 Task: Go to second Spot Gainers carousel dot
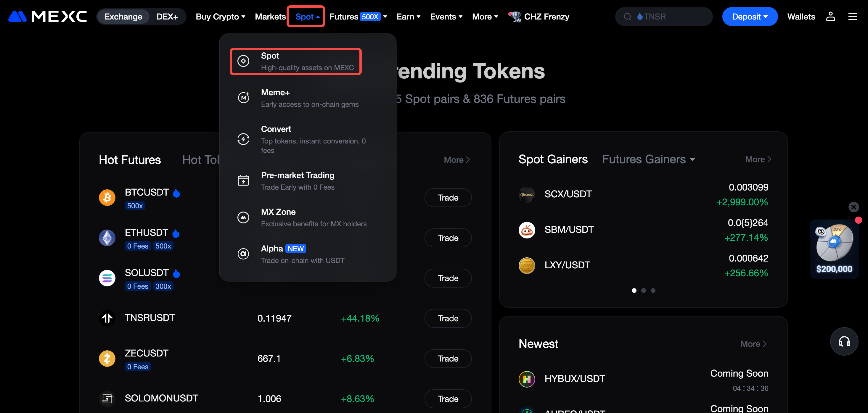pyautogui.click(x=643, y=291)
